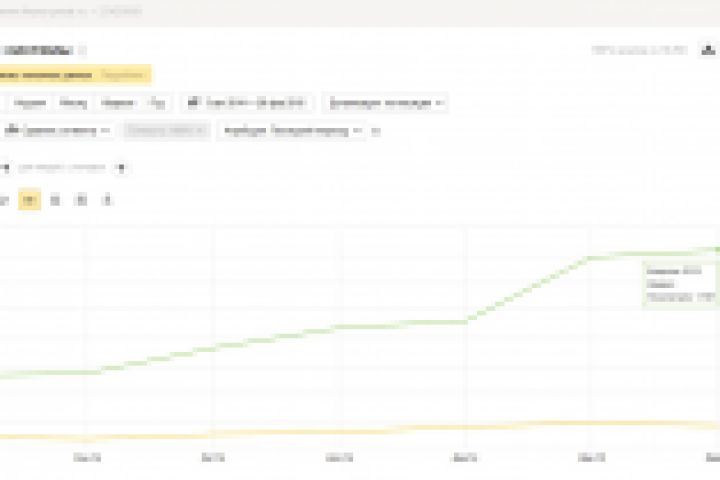Open the calendar date range picker
This screenshot has width=720, height=480.
click(x=246, y=102)
